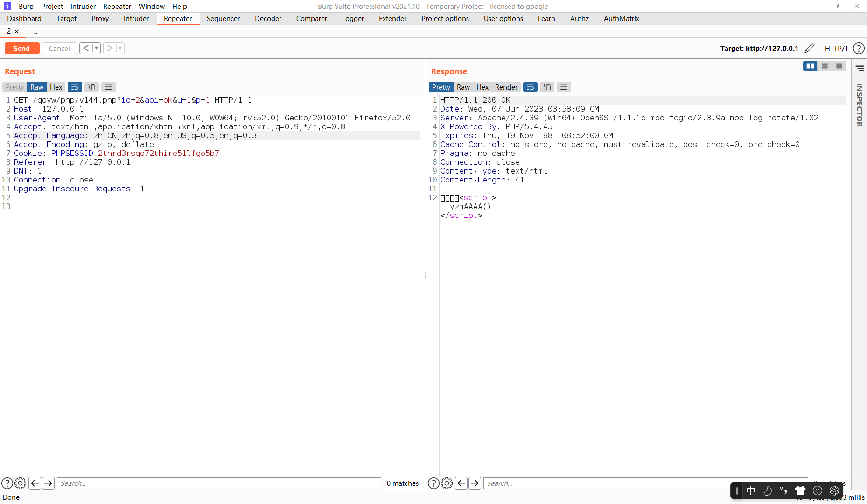This screenshot has height=504, width=867.
Task: Click the pencil icon to edit target
Action: [x=810, y=48]
